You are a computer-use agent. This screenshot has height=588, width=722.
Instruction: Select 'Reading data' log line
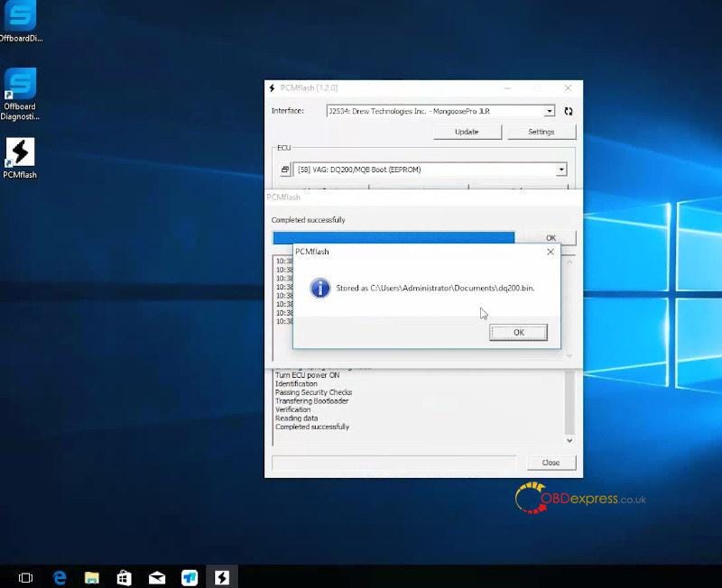[x=297, y=418]
